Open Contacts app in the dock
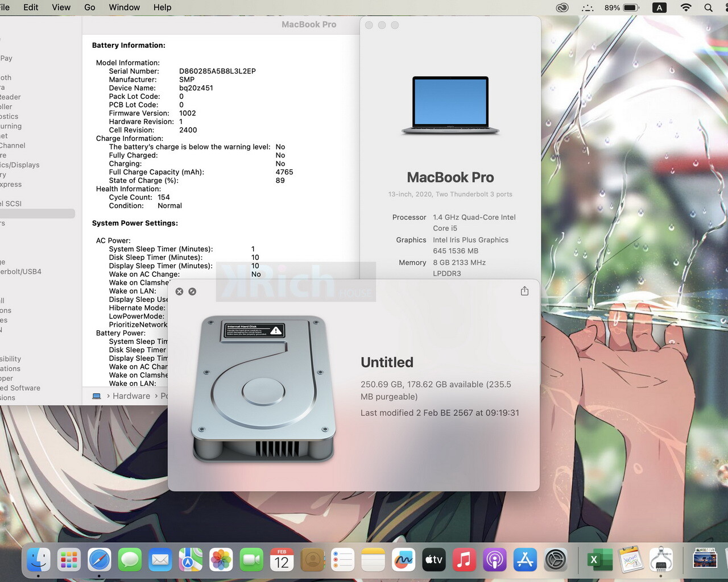Screen dimensions: 728x582 (312, 560)
